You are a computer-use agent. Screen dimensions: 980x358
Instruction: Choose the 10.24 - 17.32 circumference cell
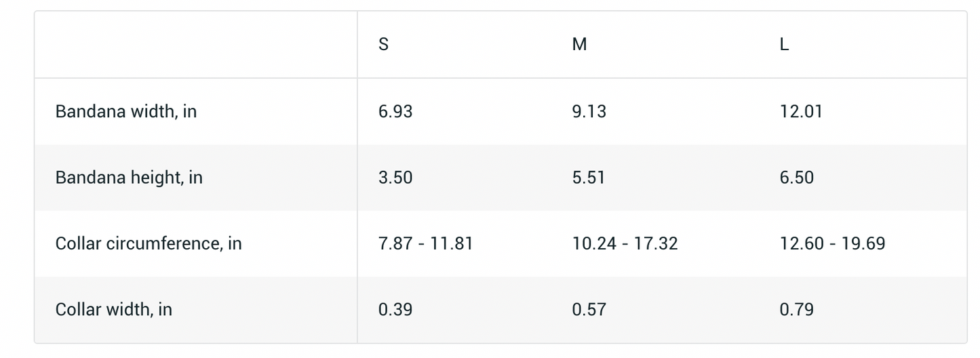click(625, 243)
